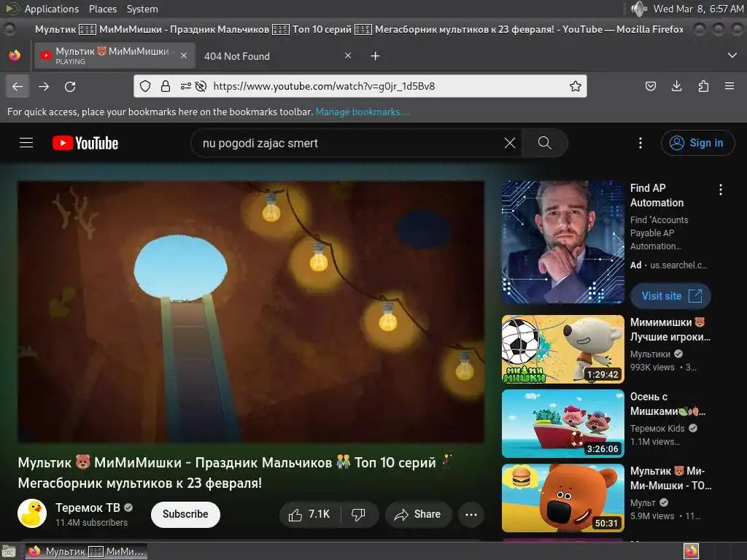Screen dimensions: 747x560
Task: Open the Find AP Automation ad thumbnail
Action: pos(563,242)
